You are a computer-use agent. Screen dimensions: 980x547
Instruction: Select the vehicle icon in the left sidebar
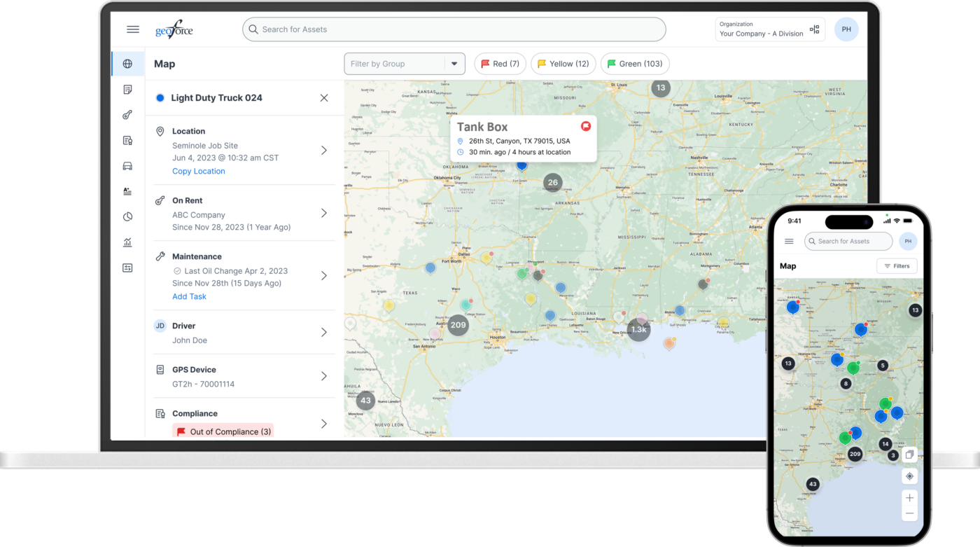click(127, 165)
